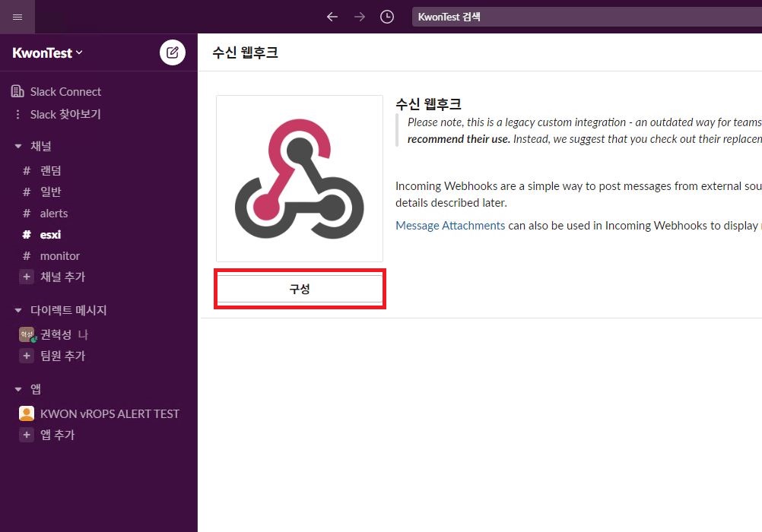The height and width of the screenshot is (532, 762).
Task: Collapse the 채널 section
Action: [x=18, y=146]
